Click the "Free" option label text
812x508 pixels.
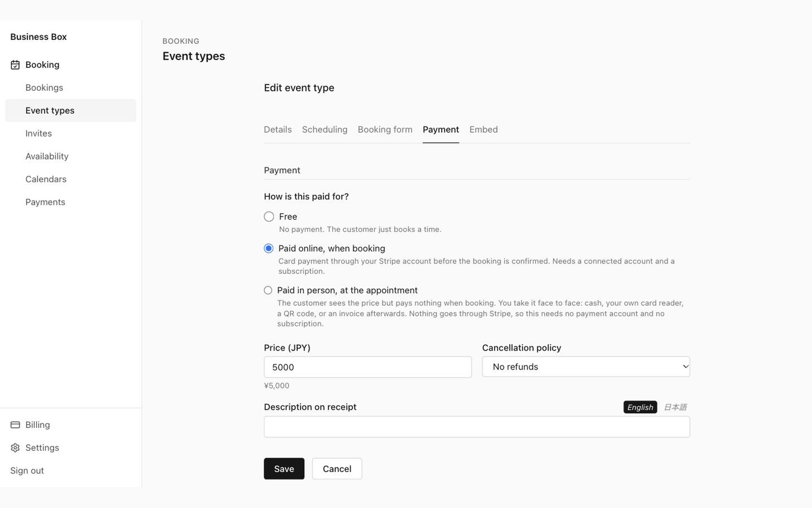coord(288,217)
